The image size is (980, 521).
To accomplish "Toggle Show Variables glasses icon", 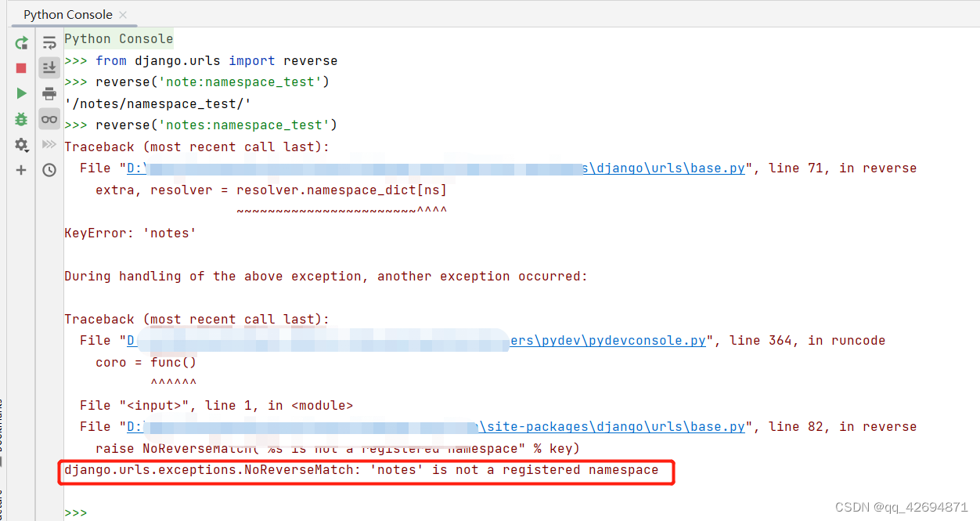I will pyautogui.click(x=49, y=118).
